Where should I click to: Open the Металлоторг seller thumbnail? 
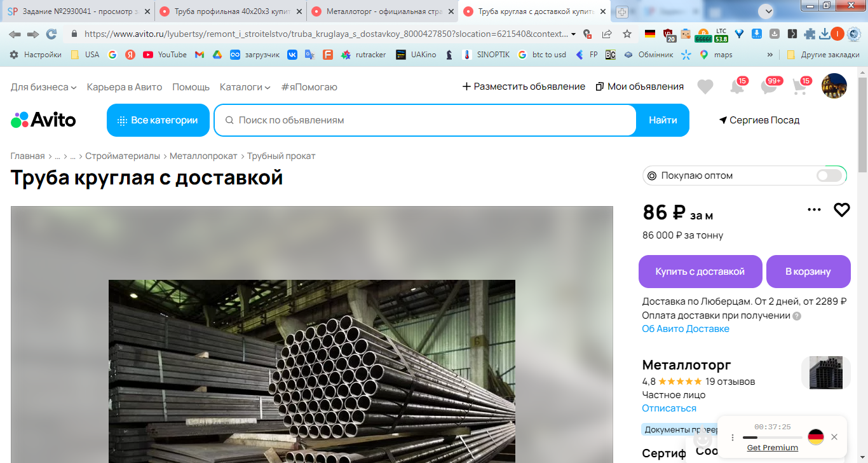click(x=826, y=373)
